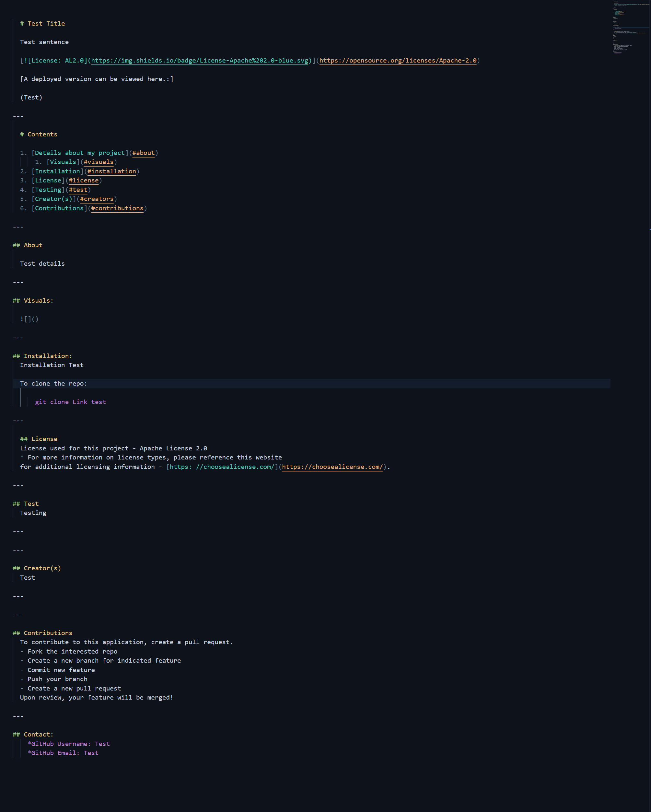
Task: Click the 'Upon review, your feature will be merged!' line
Action: tap(97, 698)
